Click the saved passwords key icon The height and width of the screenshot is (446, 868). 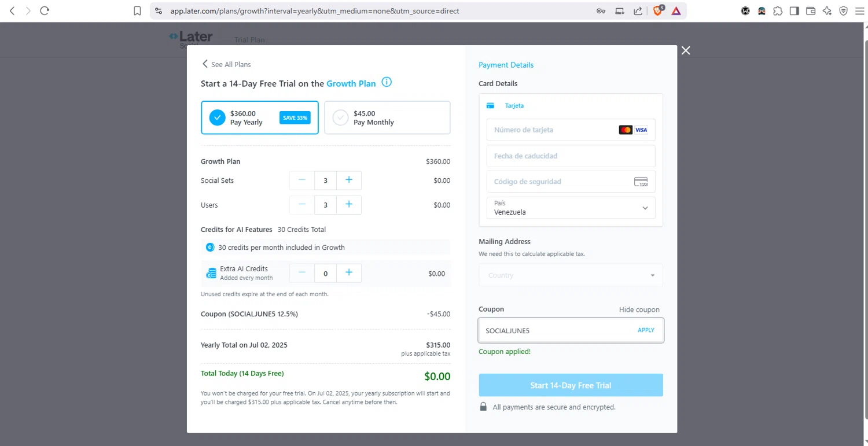point(601,10)
